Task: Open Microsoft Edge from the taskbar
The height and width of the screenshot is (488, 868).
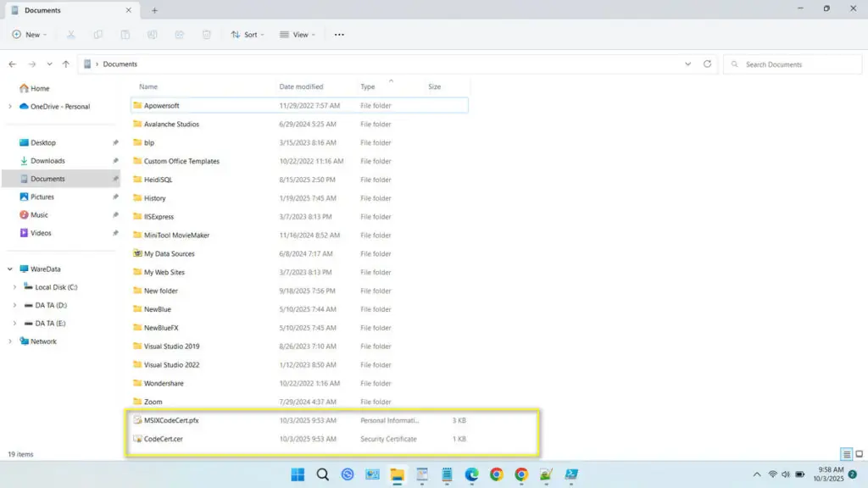Action: (471, 474)
